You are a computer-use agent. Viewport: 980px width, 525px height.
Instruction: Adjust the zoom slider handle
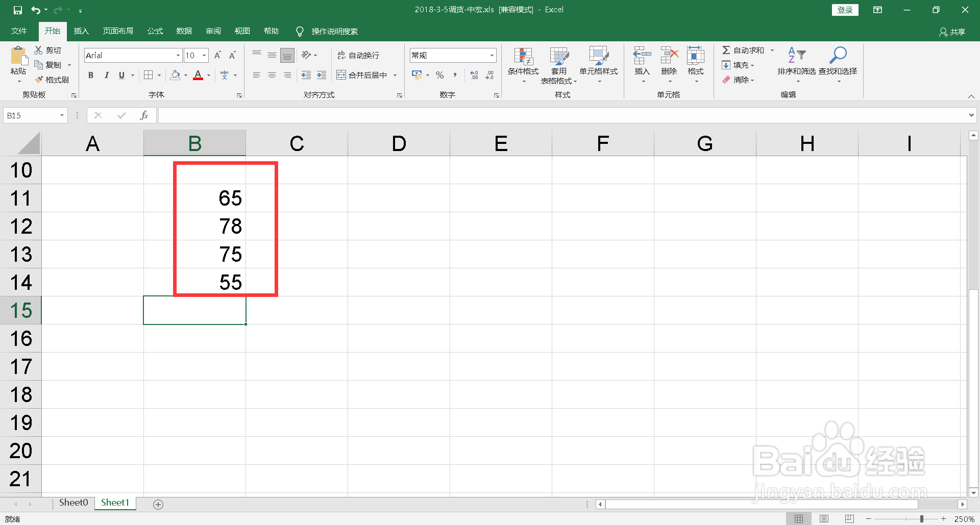921,519
